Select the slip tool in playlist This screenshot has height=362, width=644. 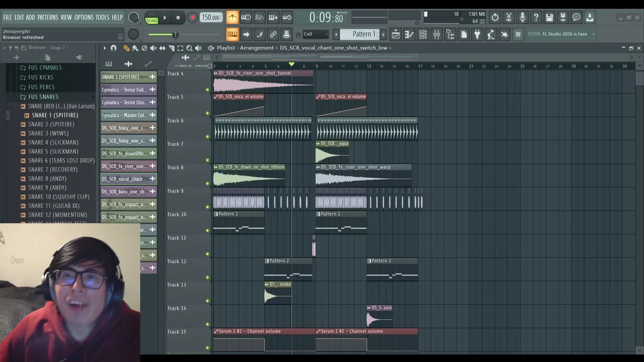click(163, 48)
